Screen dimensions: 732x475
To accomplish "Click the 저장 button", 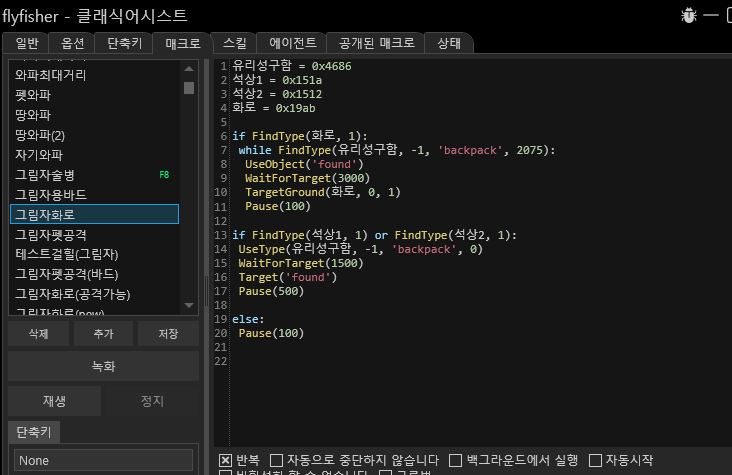I will pos(168,333).
